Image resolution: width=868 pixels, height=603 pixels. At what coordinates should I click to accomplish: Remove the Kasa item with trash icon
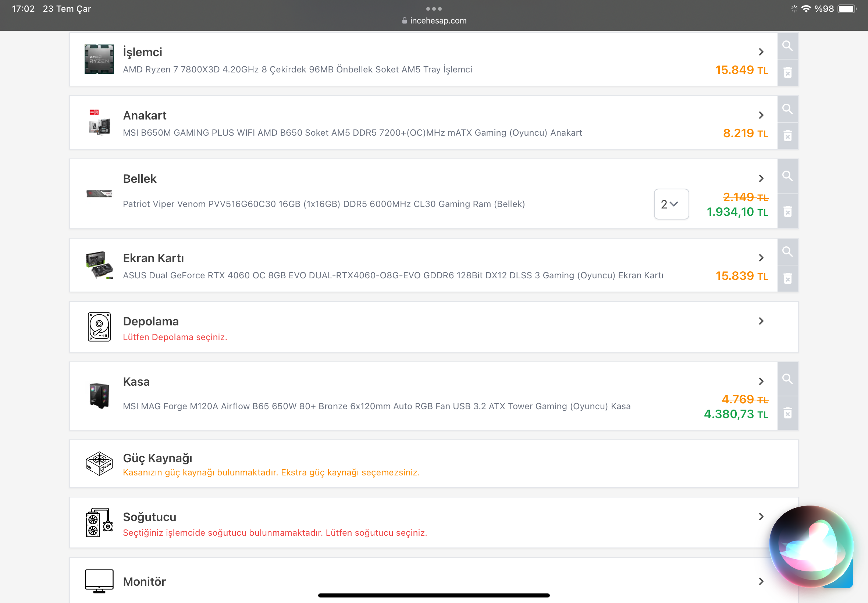pos(787,413)
